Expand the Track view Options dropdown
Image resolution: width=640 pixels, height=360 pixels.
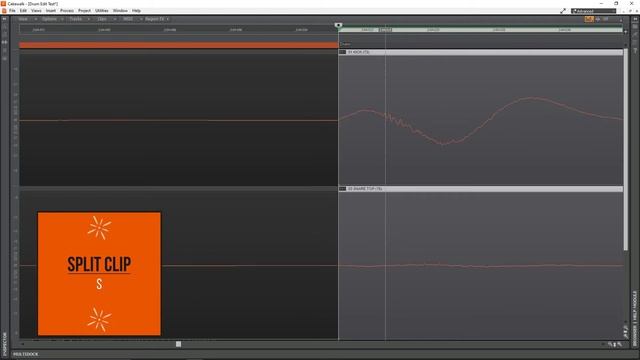coord(52,19)
